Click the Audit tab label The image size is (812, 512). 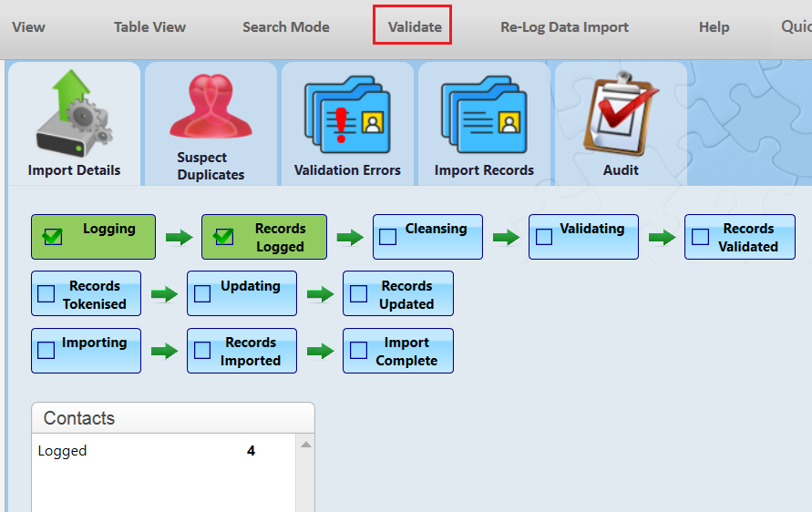click(x=621, y=169)
